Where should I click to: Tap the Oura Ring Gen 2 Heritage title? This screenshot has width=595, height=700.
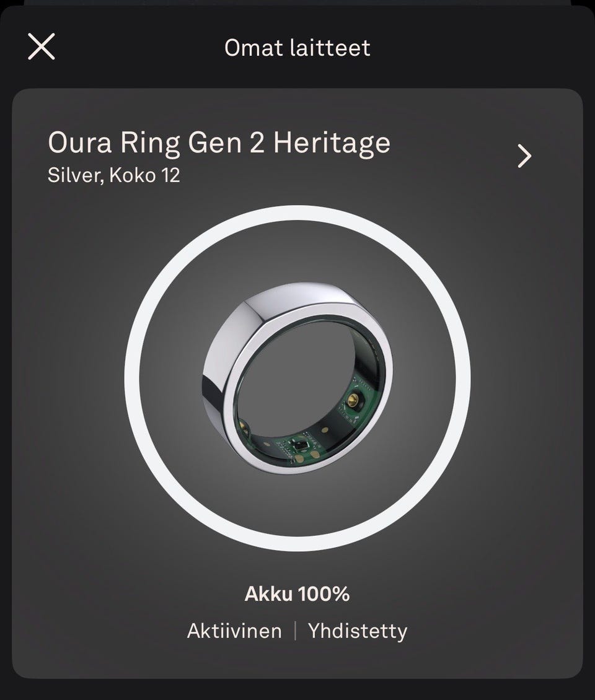click(x=219, y=142)
